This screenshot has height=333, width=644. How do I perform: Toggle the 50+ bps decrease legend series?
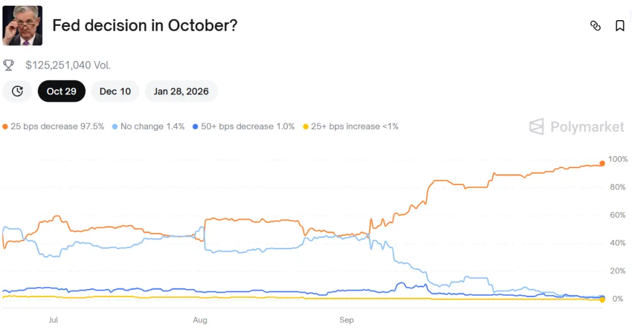click(x=247, y=127)
